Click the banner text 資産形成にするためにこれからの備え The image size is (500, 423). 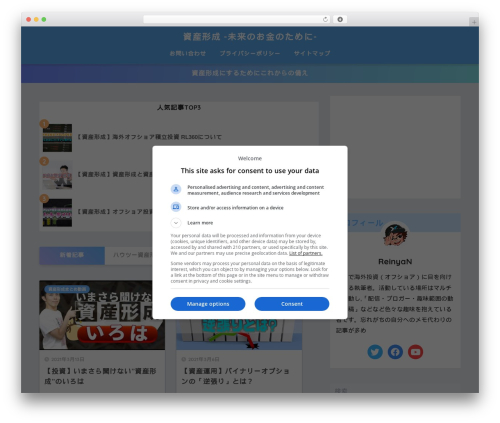point(250,73)
